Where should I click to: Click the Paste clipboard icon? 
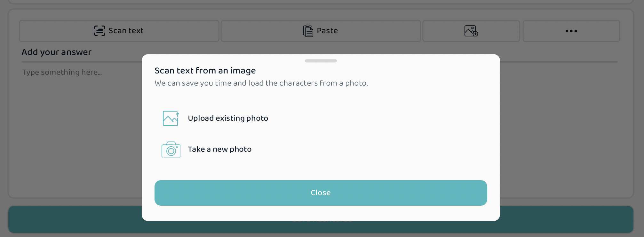click(308, 31)
